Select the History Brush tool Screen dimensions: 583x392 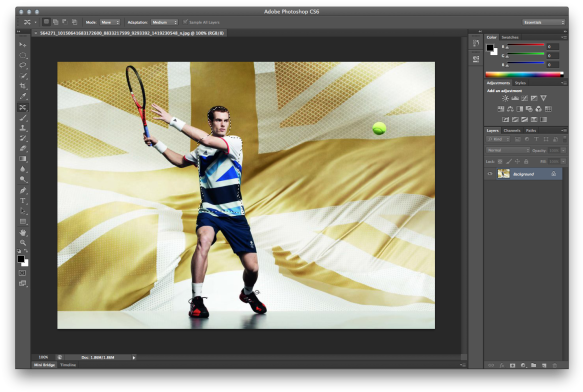[23, 138]
